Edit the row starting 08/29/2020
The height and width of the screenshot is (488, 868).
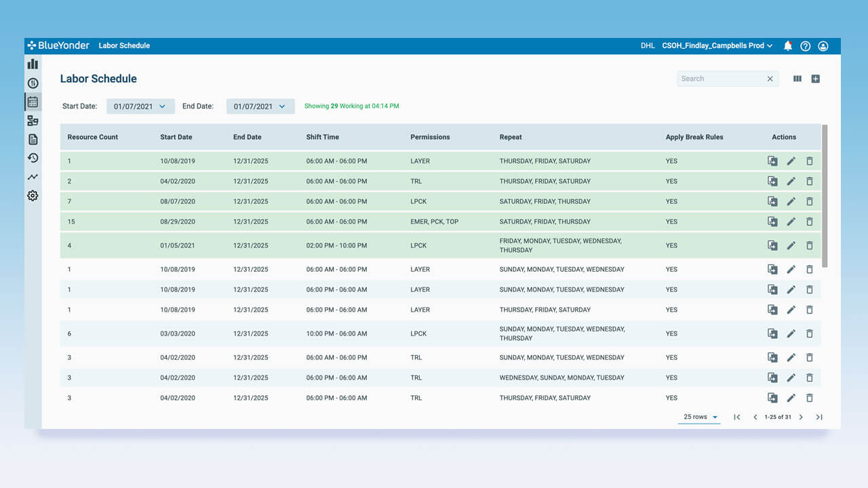pos(791,222)
